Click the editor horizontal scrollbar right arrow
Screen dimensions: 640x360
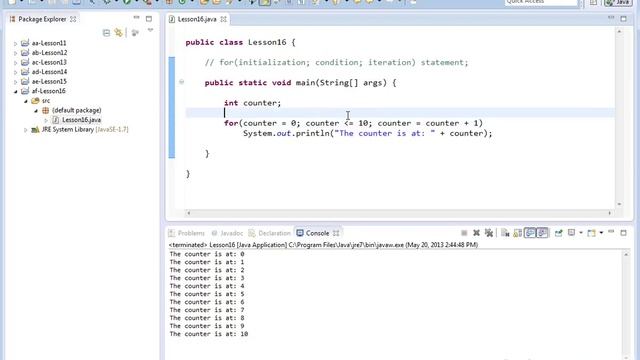[610, 213]
